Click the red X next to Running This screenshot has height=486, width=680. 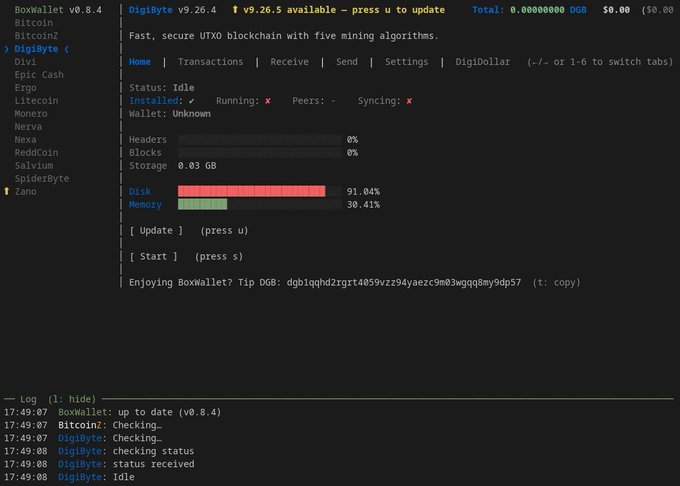click(x=268, y=101)
